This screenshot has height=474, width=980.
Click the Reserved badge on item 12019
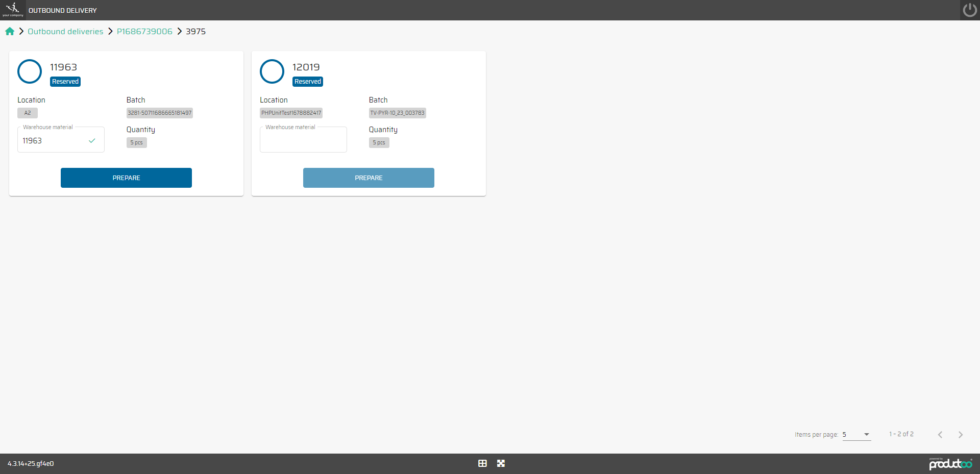(308, 82)
